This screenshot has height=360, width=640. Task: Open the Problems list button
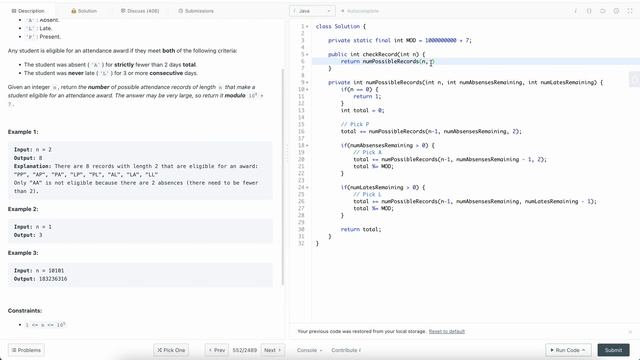point(26,350)
